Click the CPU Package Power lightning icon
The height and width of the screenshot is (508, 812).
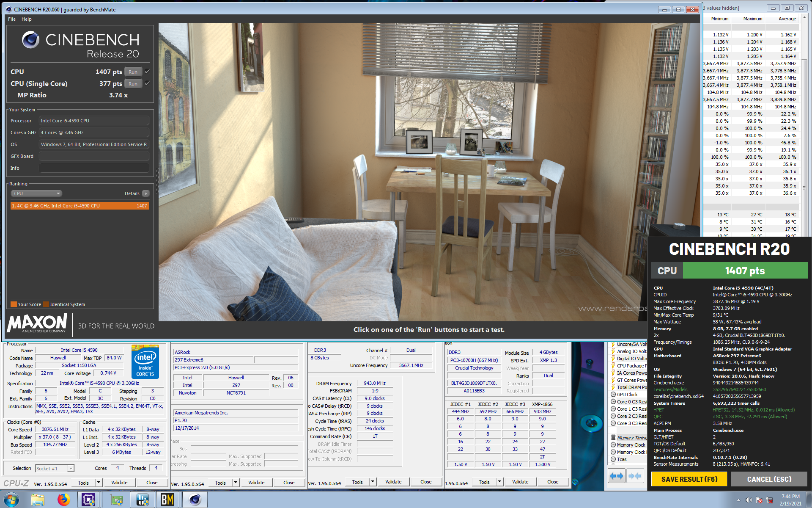tap(613, 366)
